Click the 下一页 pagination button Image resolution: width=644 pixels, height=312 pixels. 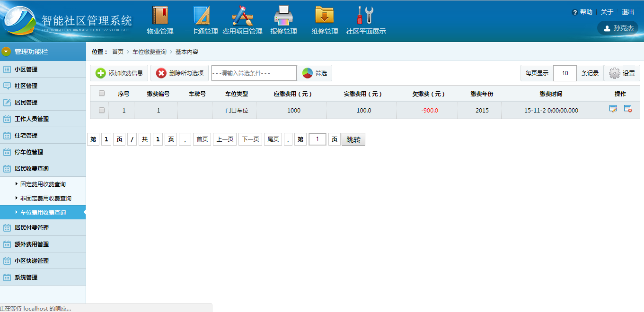250,139
